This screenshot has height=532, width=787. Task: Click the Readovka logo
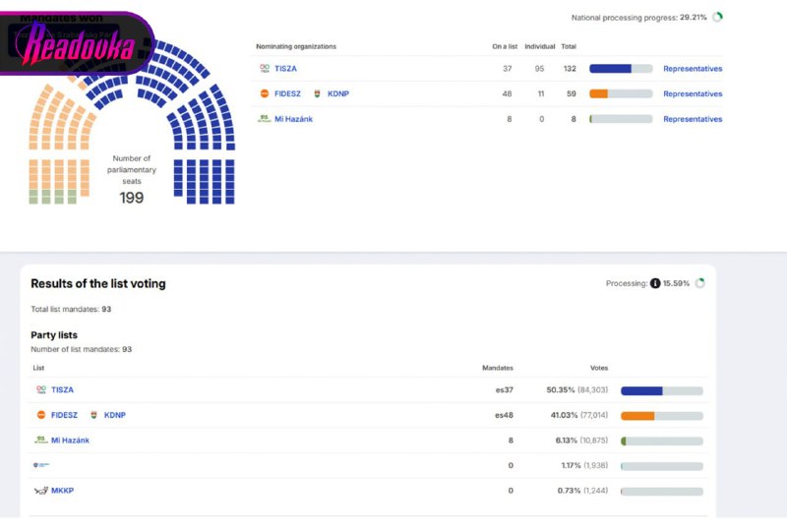tap(79, 42)
